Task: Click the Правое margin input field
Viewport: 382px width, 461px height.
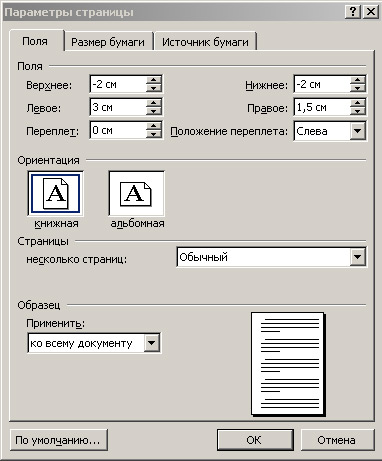Action: point(322,107)
